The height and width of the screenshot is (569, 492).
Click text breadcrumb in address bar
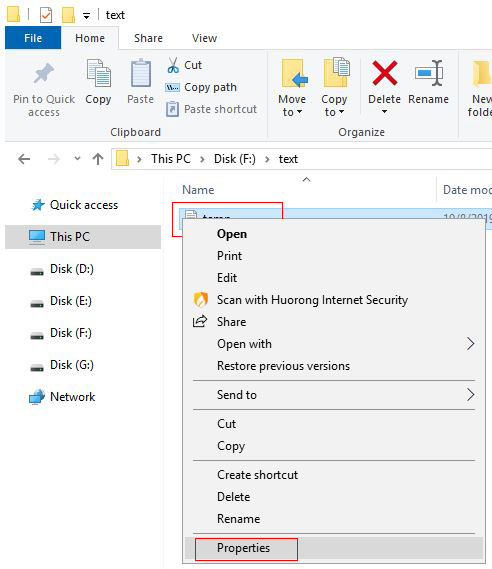tap(288, 159)
